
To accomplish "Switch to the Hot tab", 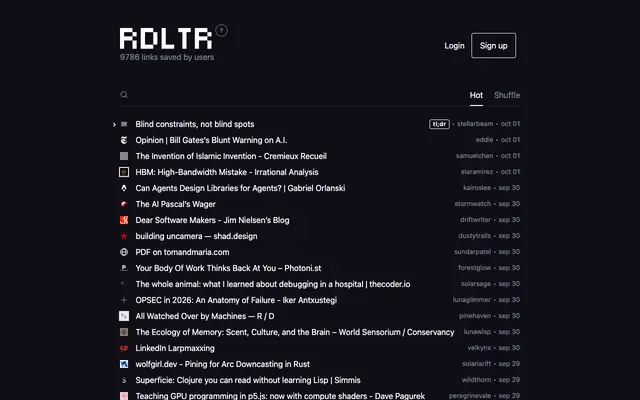I will tap(476, 95).
